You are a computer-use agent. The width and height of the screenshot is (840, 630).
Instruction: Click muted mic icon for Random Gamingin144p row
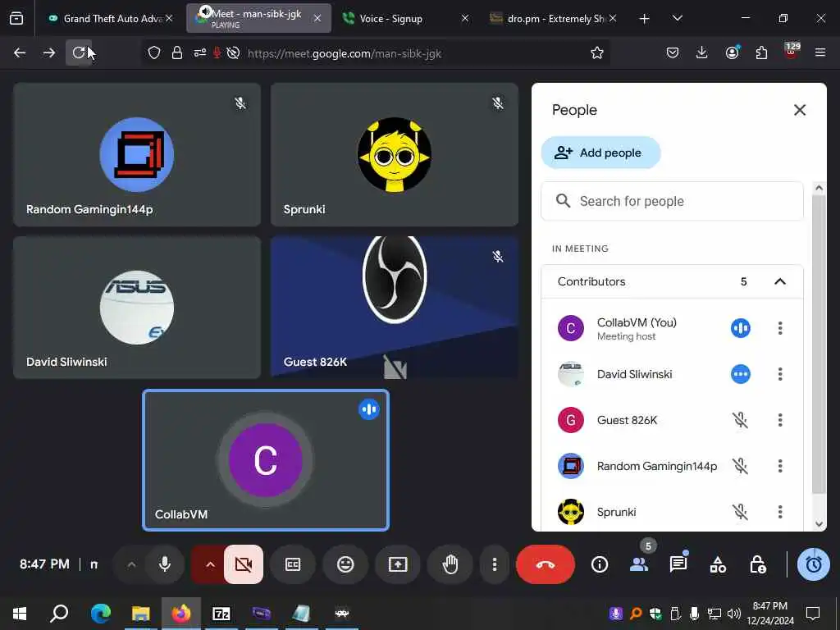coord(741,466)
